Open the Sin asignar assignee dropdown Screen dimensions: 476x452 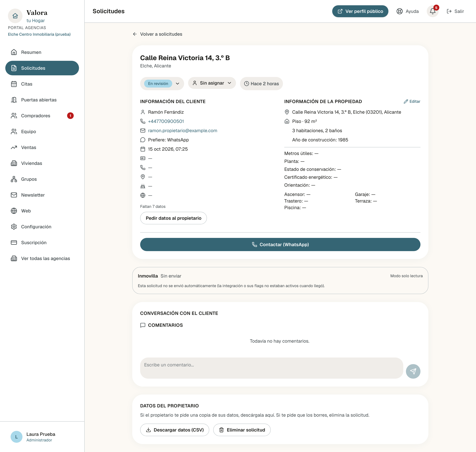pos(212,83)
